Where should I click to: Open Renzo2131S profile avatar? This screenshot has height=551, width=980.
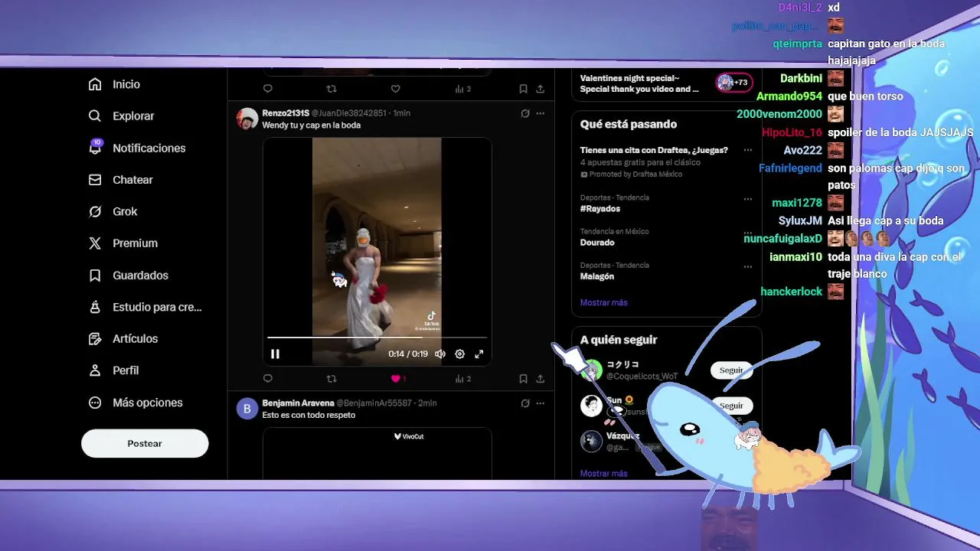[x=247, y=119]
